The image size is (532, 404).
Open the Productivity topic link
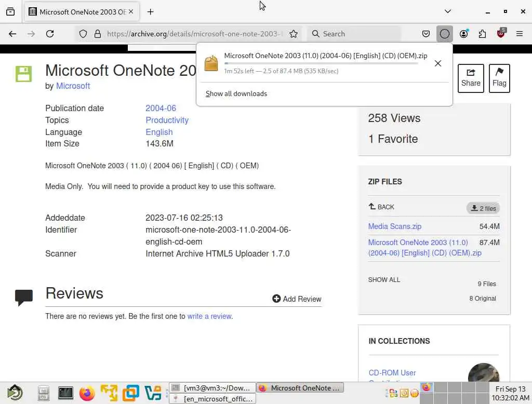click(x=167, y=120)
